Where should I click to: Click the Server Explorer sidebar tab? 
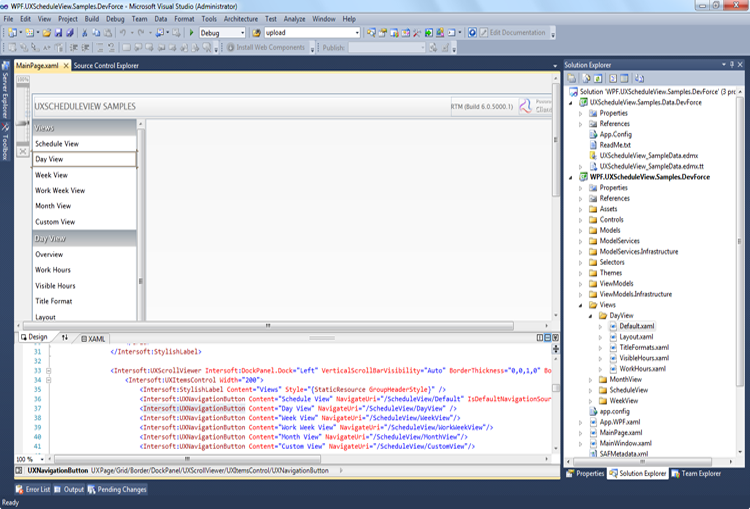(x=5, y=91)
